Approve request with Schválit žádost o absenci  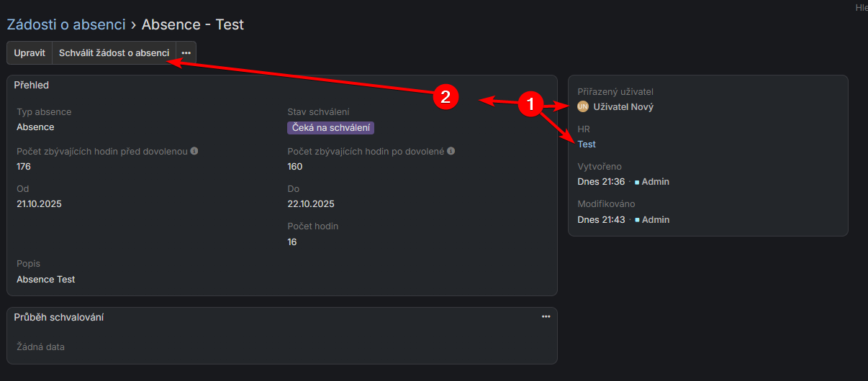114,53
